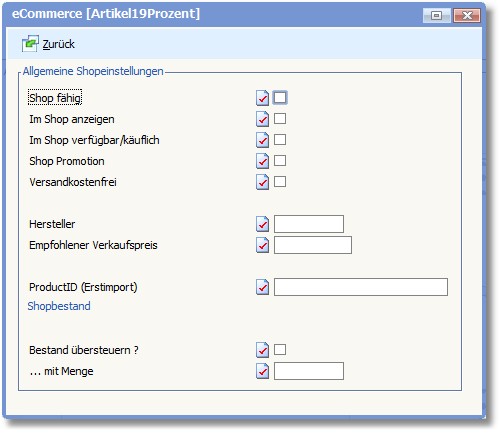Toggle the Versandkostenfrei checkbox

pos(280,182)
